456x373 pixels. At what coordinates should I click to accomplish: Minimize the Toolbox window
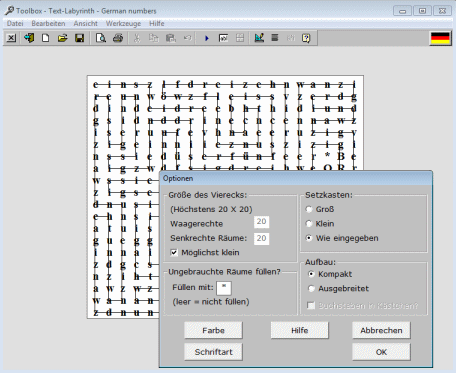(402, 11)
